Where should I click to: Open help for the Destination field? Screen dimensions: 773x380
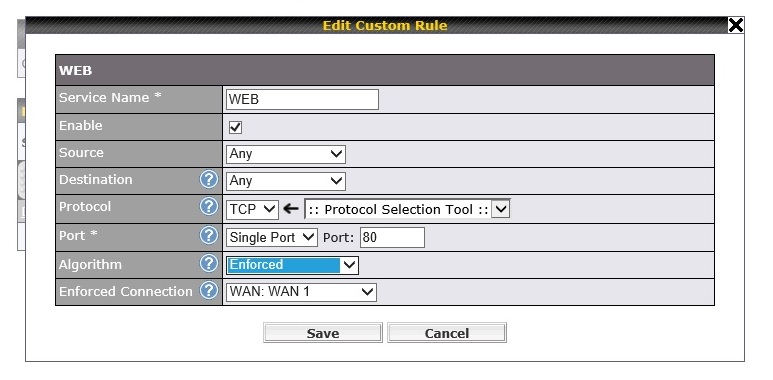coord(209,179)
